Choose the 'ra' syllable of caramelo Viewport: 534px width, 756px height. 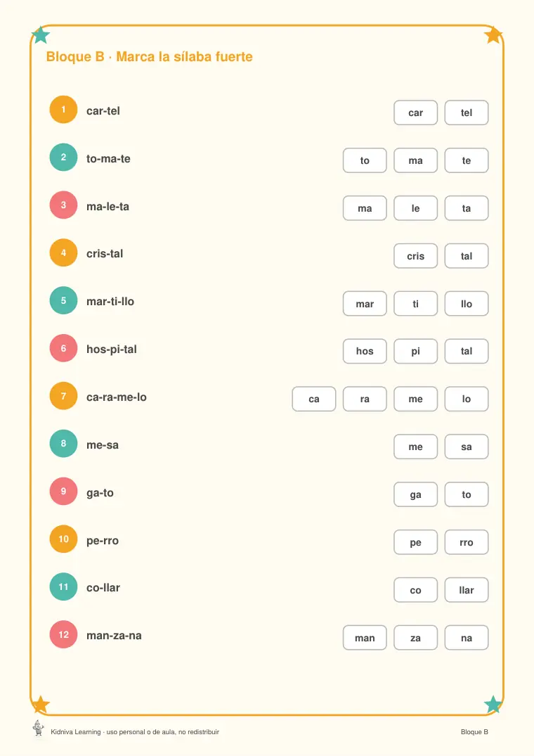click(x=365, y=399)
